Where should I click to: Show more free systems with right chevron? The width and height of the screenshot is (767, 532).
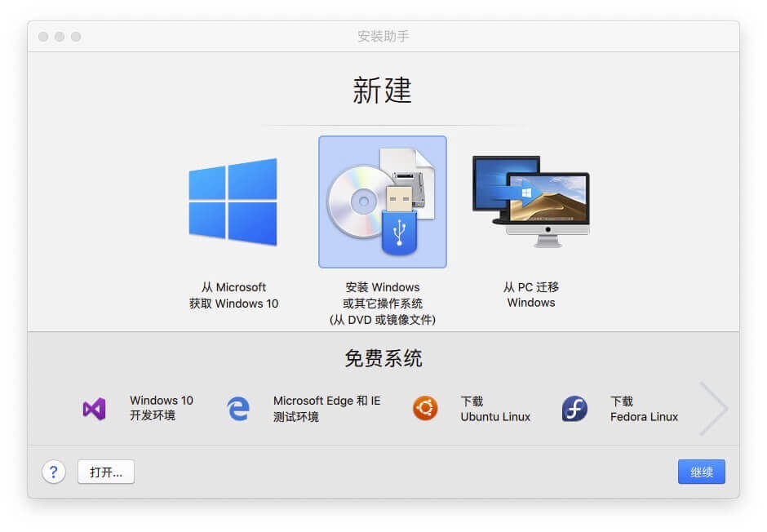coord(713,408)
